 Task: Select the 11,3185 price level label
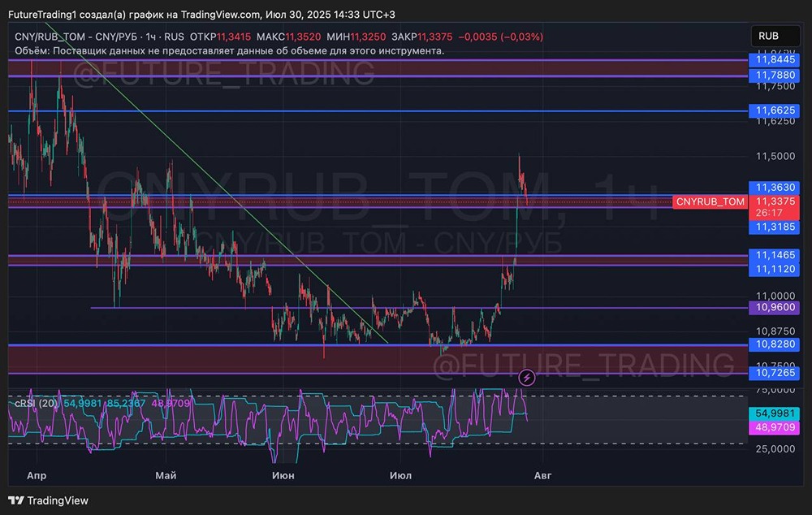click(775, 227)
